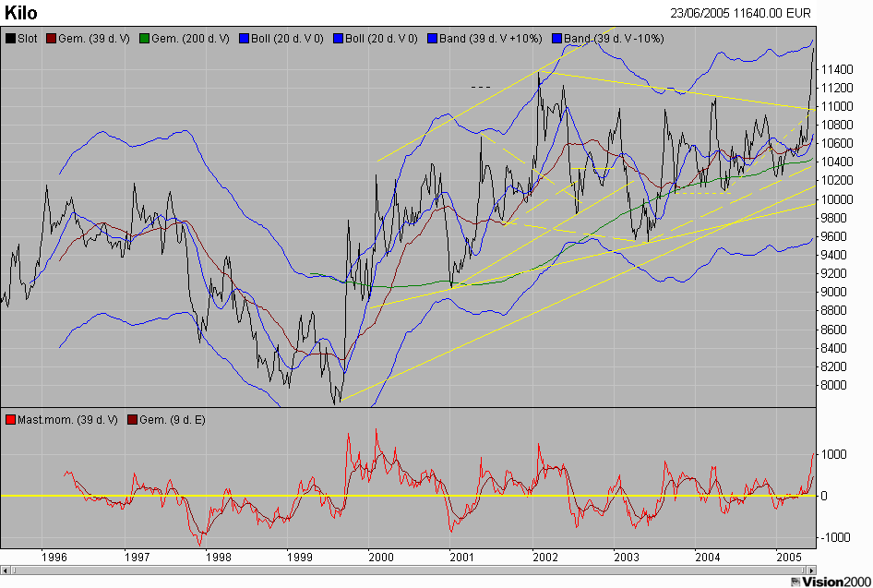Click the green Gem. 200 d. legend swatch
This screenshot has width=873, height=588.
coord(145,39)
